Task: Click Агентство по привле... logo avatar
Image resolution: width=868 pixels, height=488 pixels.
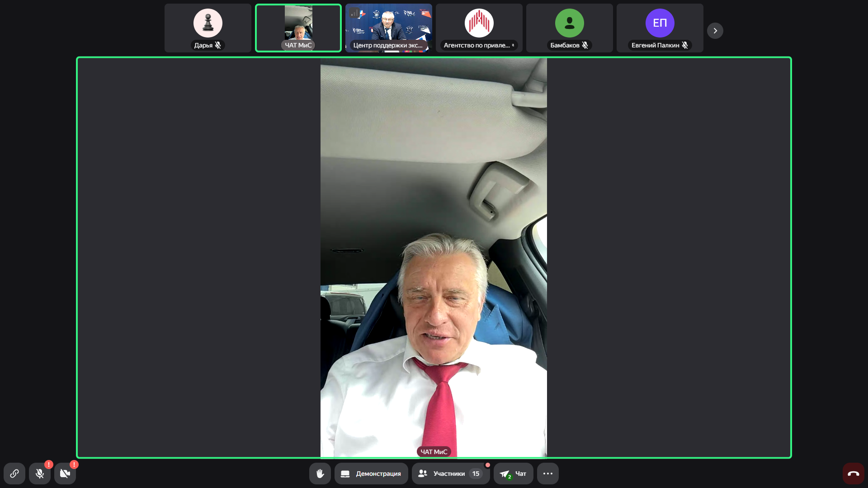Action: (x=479, y=23)
